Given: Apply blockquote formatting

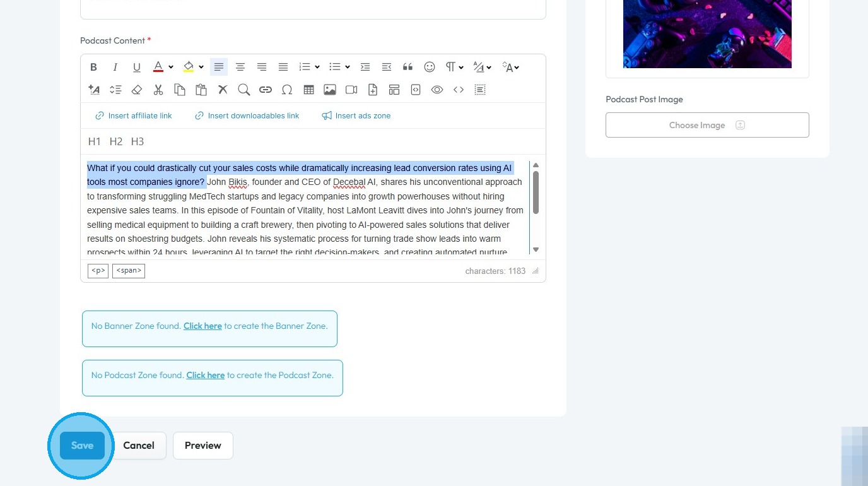Looking at the screenshot, I should coord(408,67).
